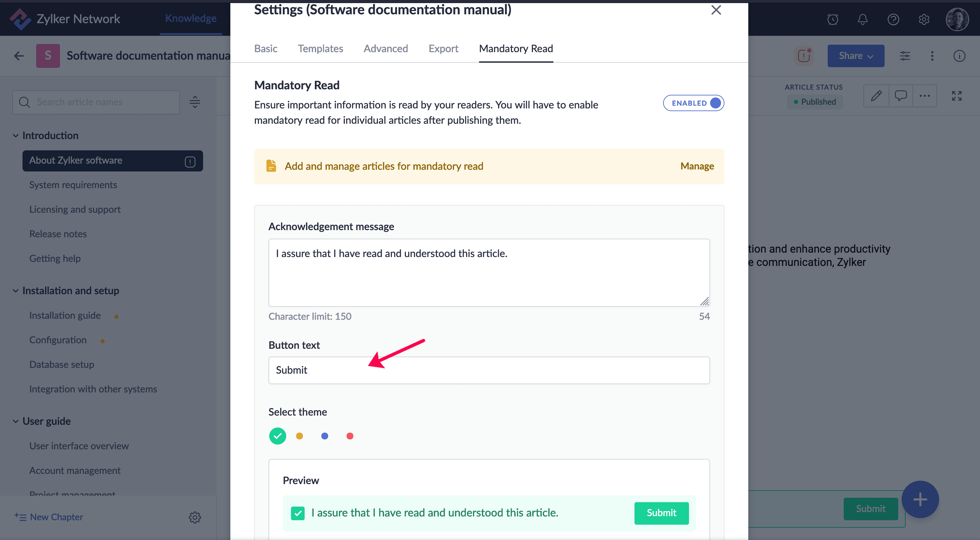Screen dimensions: 980x540
Task: Open the article comments icon
Action: pyautogui.click(x=901, y=95)
